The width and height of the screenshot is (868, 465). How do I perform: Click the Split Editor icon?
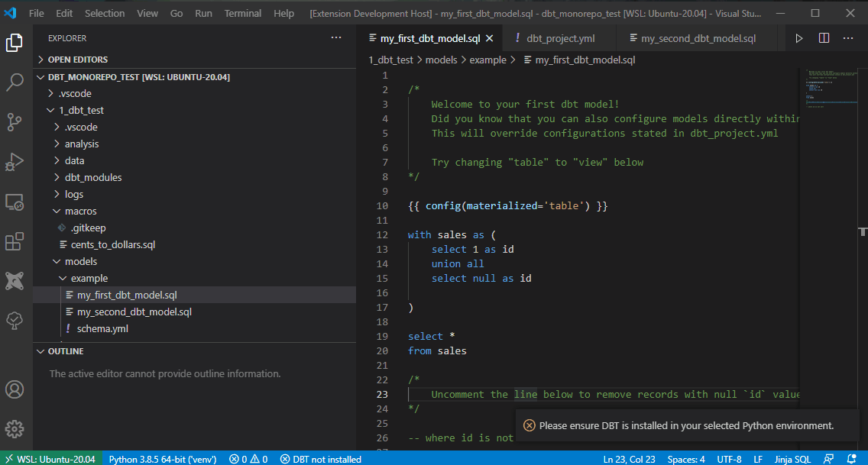pyautogui.click(x=824, y=38)
